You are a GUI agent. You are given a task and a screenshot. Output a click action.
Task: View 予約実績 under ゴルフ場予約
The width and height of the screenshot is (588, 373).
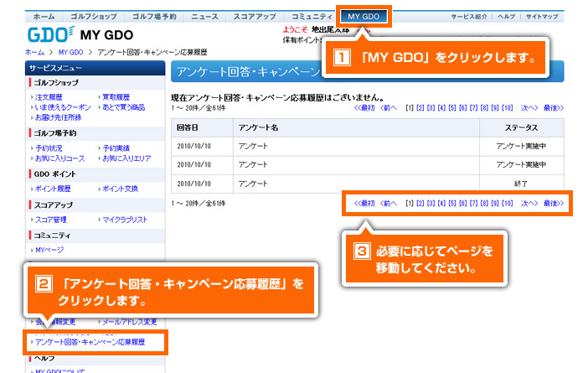(x=116, y=148)
